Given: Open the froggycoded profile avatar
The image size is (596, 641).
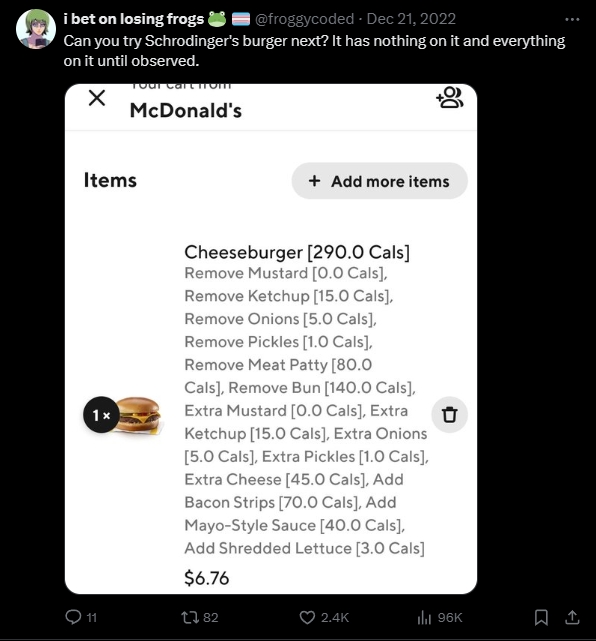Looking at the screenshot, I should tap(36, 29).
